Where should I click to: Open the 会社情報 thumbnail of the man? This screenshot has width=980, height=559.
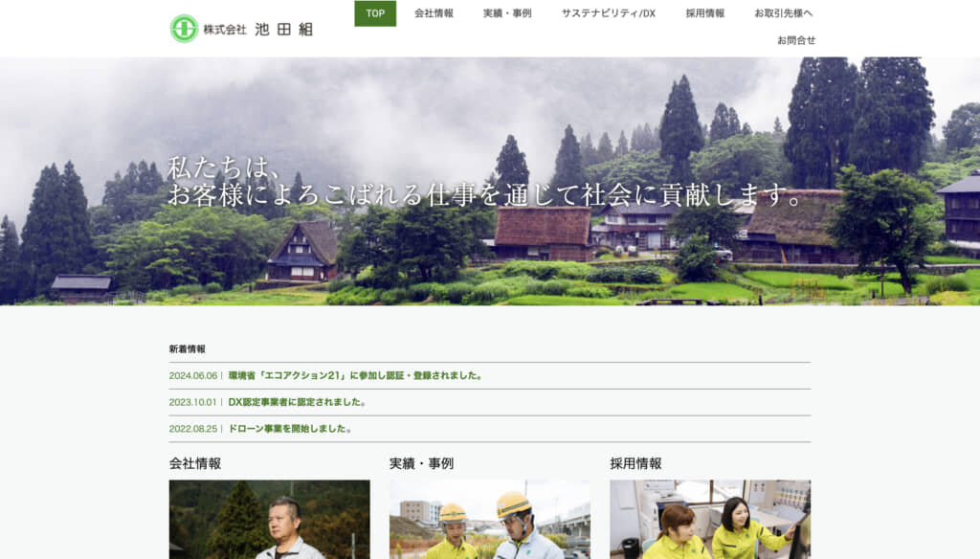click(269, 520)
